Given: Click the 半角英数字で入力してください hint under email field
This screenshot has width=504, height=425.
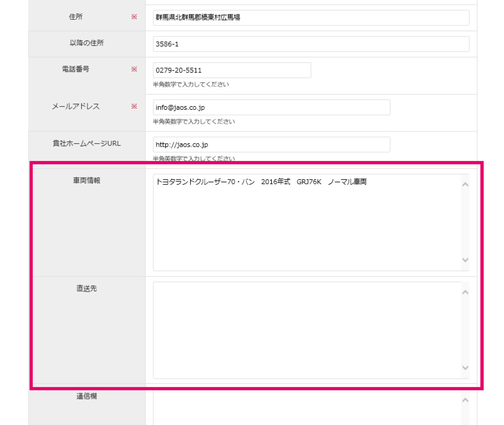Looking at the screenshot, I should tap(194, 122).
